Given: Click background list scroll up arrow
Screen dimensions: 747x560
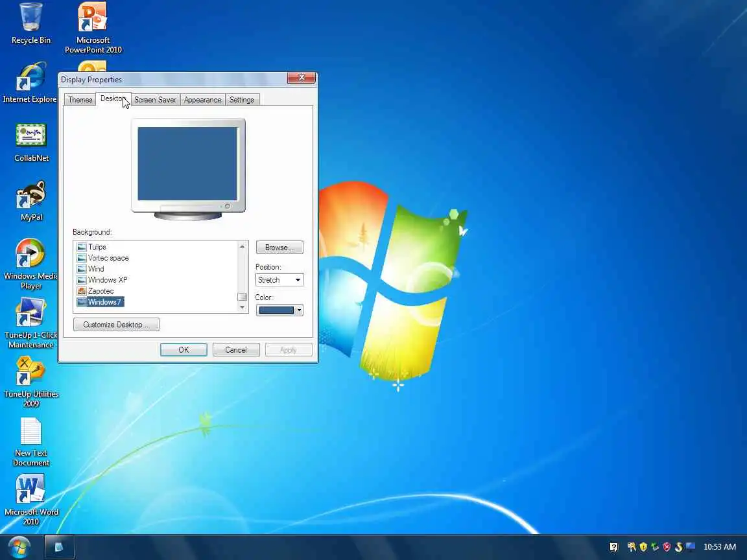Looking at the screenshot, I should 242,246.
